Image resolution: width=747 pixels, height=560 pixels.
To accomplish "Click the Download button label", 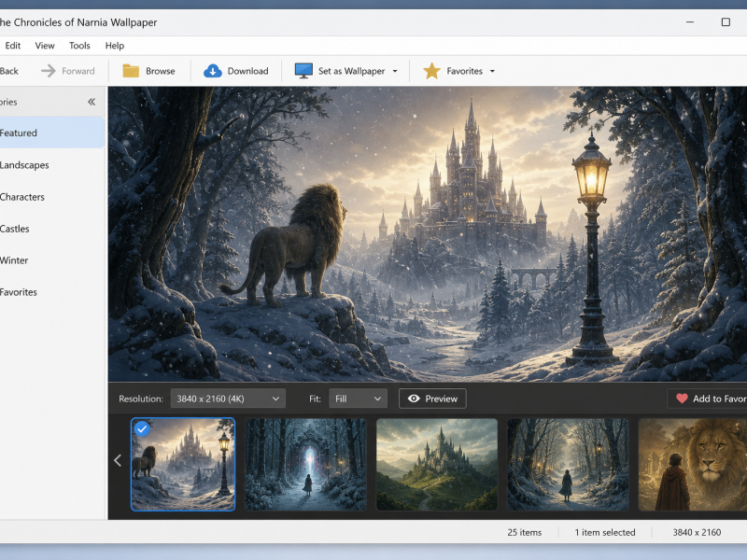I will click(x=247, y=71).
